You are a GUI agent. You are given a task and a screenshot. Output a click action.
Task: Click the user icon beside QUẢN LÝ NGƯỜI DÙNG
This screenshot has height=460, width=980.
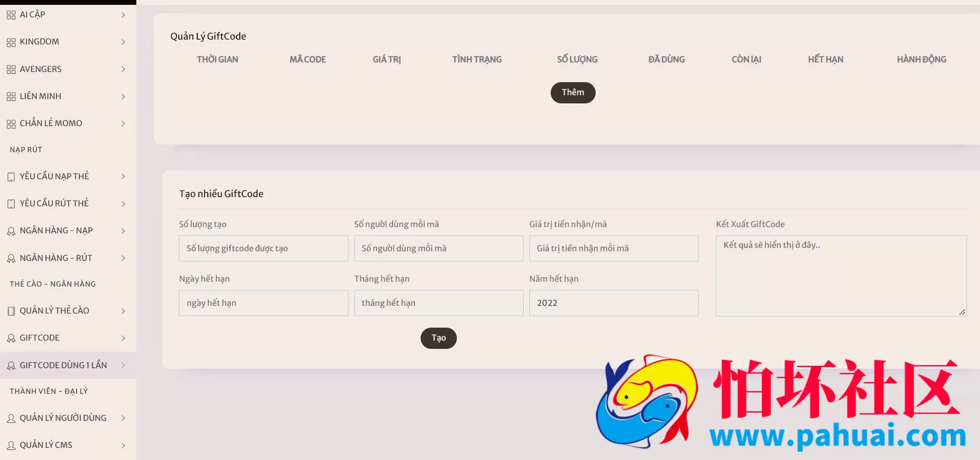11,418
